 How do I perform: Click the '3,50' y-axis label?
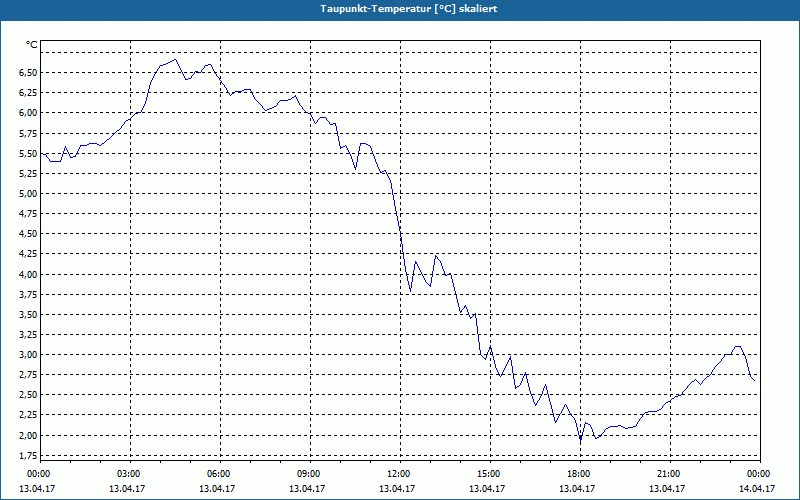tap(28, 315)
